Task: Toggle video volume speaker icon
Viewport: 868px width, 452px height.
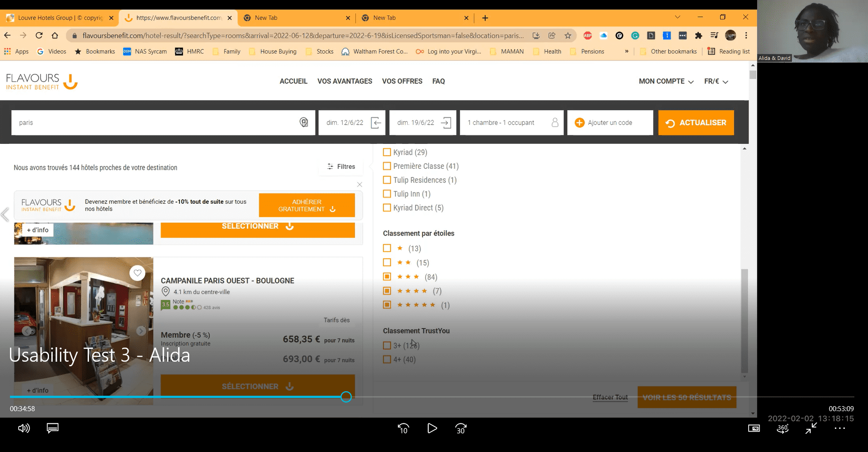Action: pos(24,428)
